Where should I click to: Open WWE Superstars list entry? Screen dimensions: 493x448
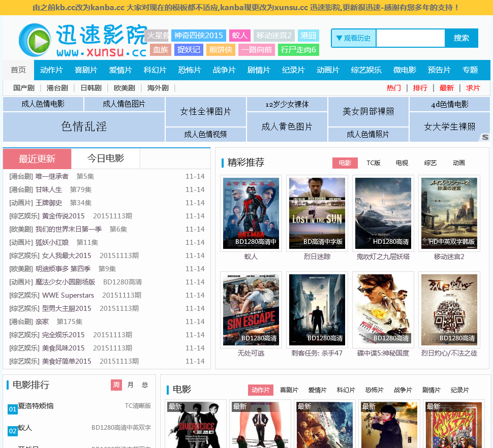(107, 295)
